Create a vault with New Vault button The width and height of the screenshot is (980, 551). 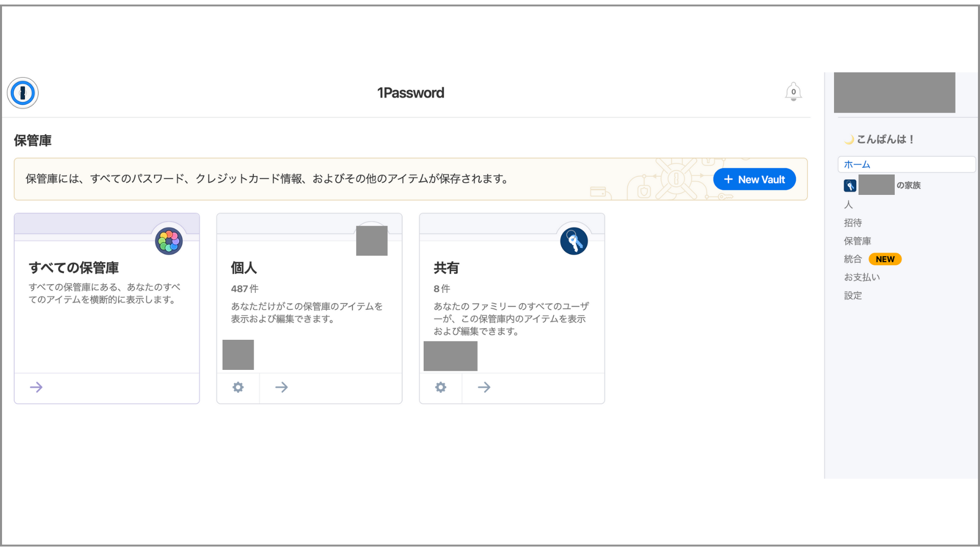click(x=754, y=179)
